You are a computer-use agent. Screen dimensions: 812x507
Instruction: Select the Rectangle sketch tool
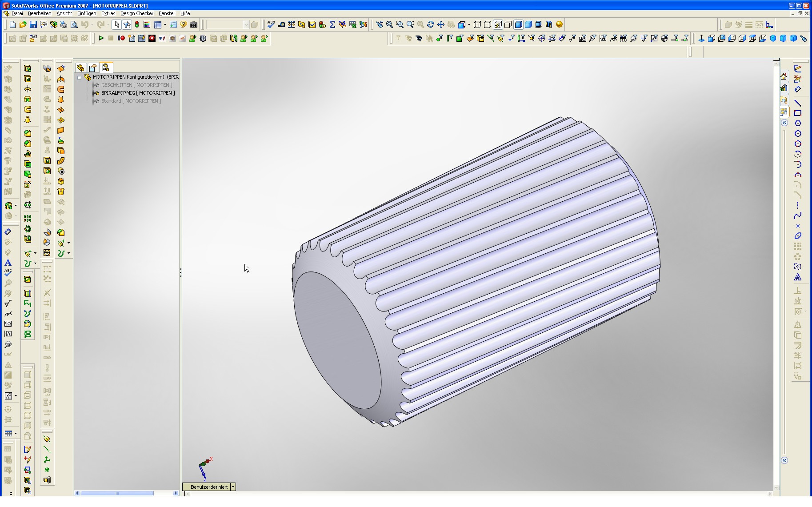coord(798,113)
